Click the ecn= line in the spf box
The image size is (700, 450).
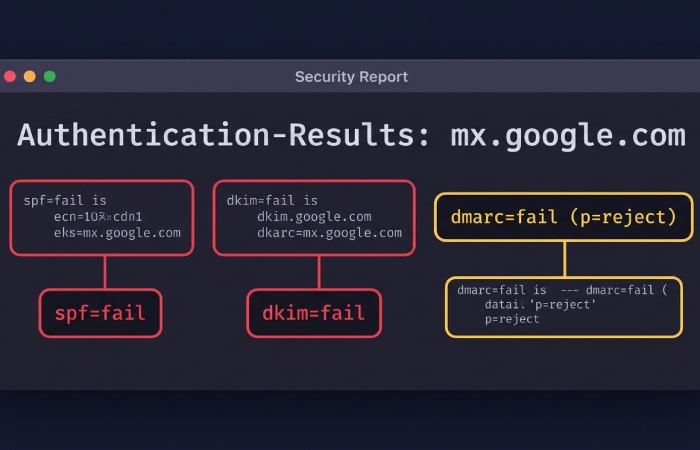point(98,217)
